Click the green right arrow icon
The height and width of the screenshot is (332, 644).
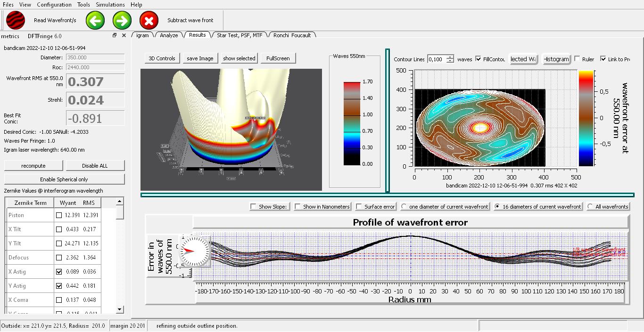point(122,20)
